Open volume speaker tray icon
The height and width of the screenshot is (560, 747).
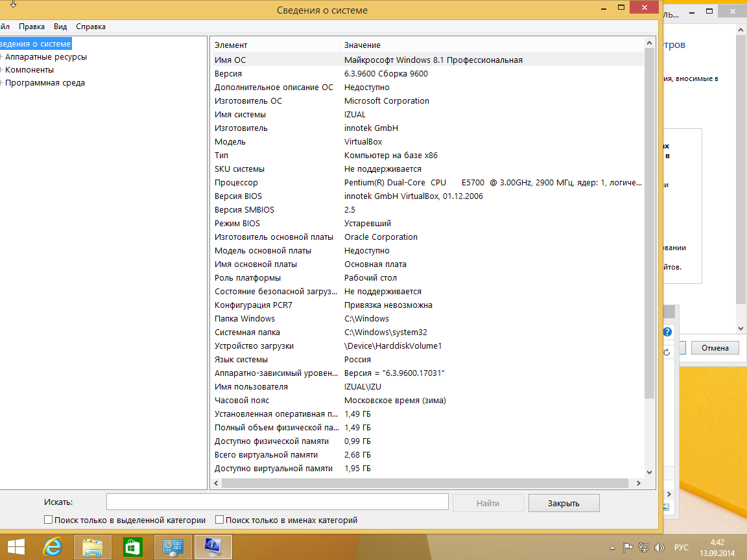tap(659, 548)
